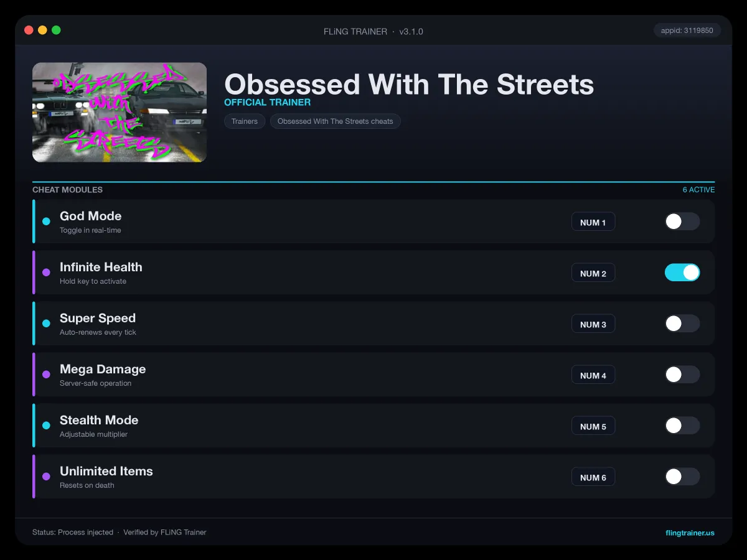This screenshot has width=747, height=560.
Task: Click the purple dot beside Unlimited Items
Action: (46, 477)
